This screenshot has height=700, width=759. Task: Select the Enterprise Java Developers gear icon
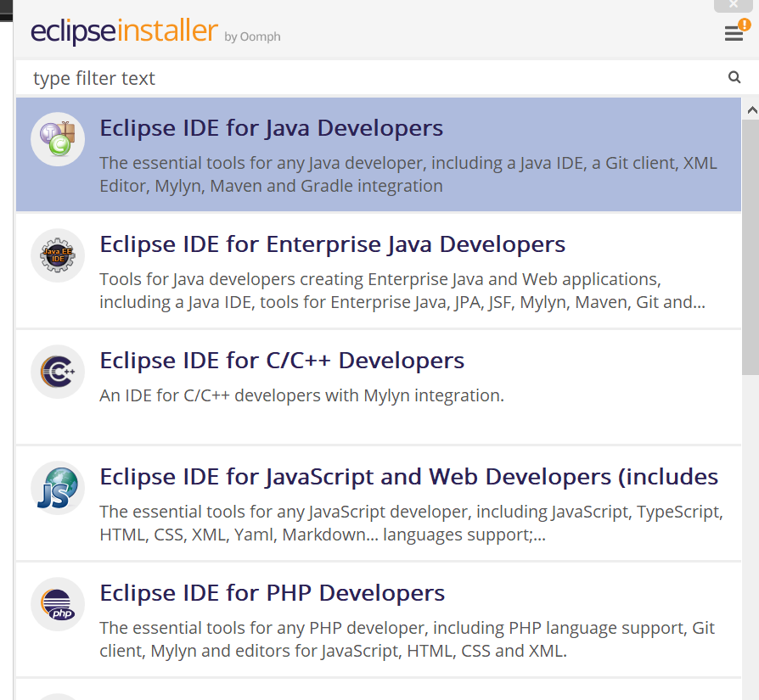pos(57,255)
